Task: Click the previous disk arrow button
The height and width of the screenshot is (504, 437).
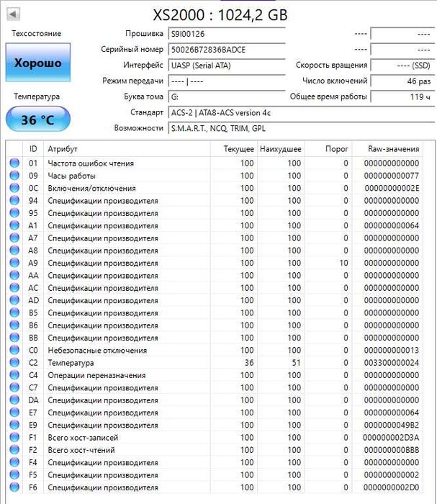Action: click(x=13, y=14)
